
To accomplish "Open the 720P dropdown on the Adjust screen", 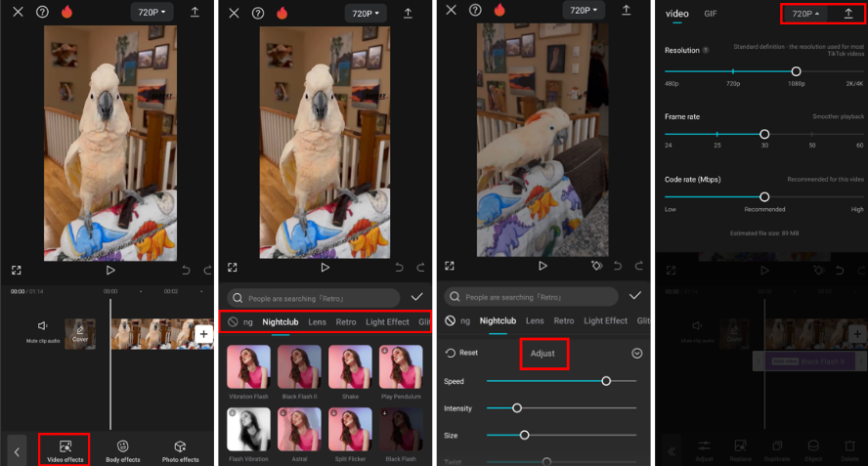I will (584, 11).
